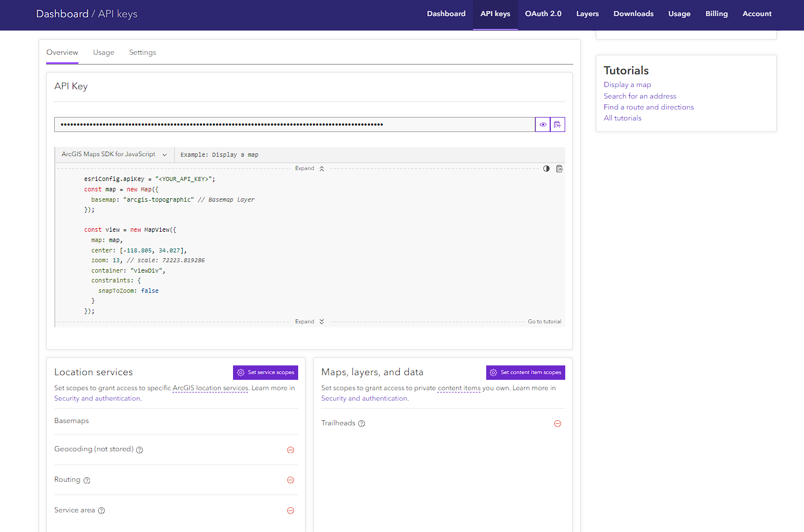This screenshot has height=532, width=804.
Task: Open help for Geocoding (not stored)
Action: (x=140, y=450)
